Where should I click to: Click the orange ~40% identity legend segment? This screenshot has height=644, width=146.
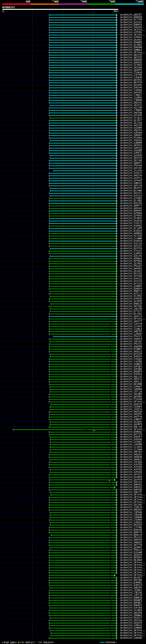point(45,4)
